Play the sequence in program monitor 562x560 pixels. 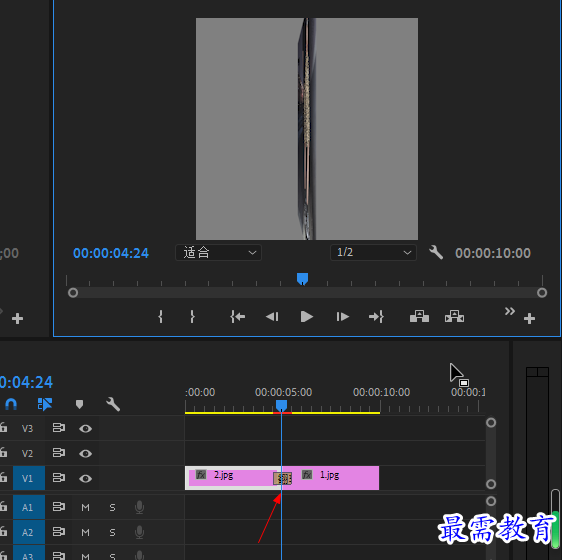click(x=306, y=317)
